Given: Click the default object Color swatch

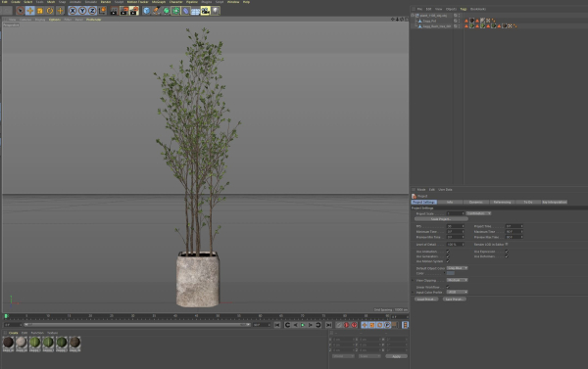Looking at the screenshot, I should point(451,273).
